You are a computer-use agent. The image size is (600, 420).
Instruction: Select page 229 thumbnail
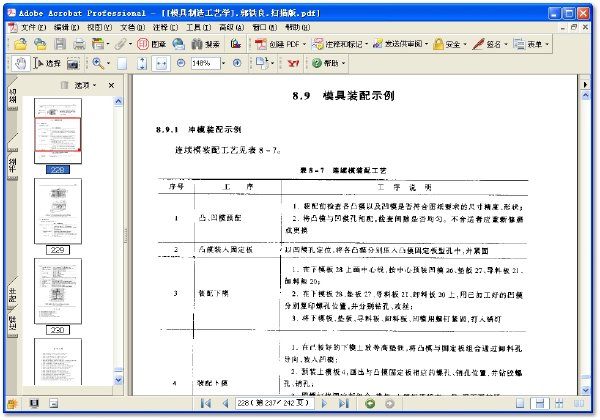tap(58, 211)
